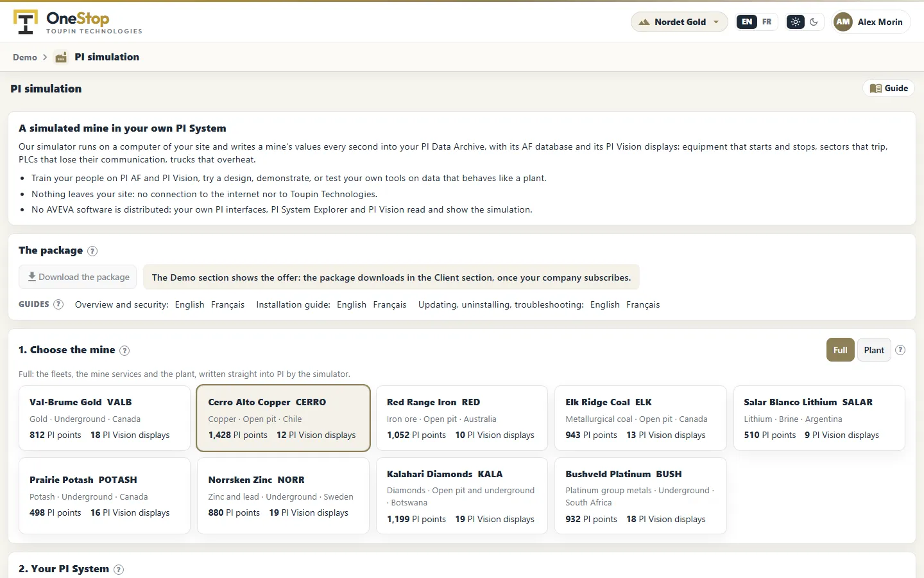Choose the Salar Blanco Lithium SALAR card
The width and height of the screenshot is (924, 578).
coord(819,418)
